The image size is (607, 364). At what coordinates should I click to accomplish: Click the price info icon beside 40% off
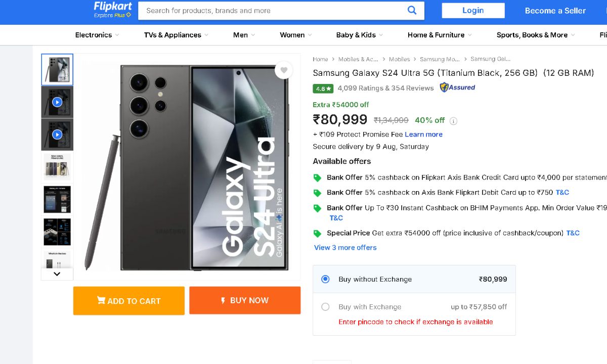coord(454,121)
